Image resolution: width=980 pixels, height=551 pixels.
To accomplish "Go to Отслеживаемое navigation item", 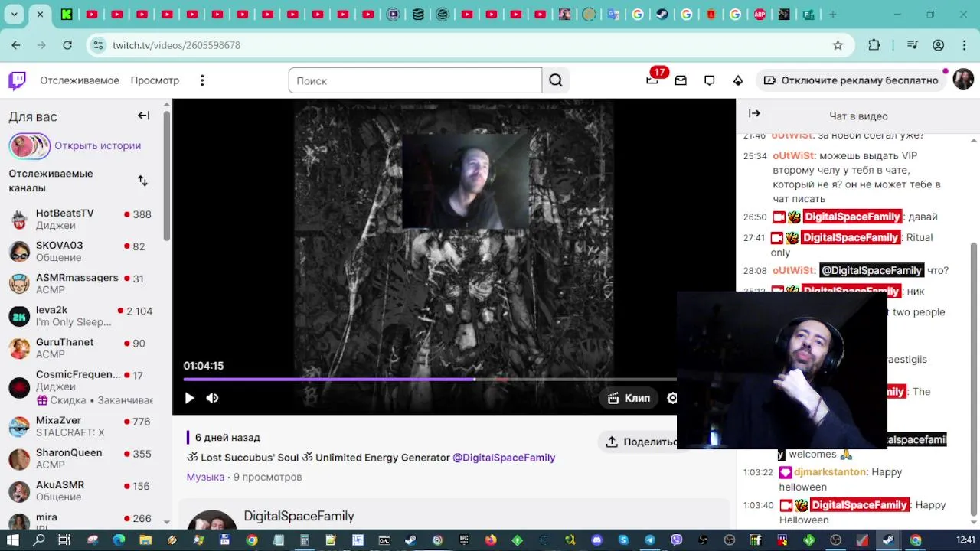I will point(80,80).
